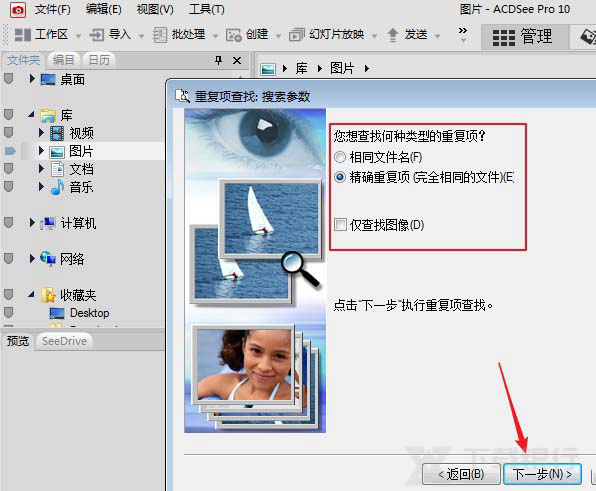Viewport: 596px width, 491px height.
Task: Pin the folder pane with pushpin icon
Action: click(x=218, y=60)
